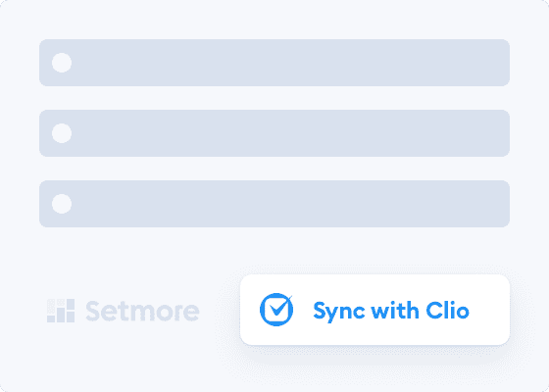Tap the blue circled checkmark beside Sync

pos(276,310)
